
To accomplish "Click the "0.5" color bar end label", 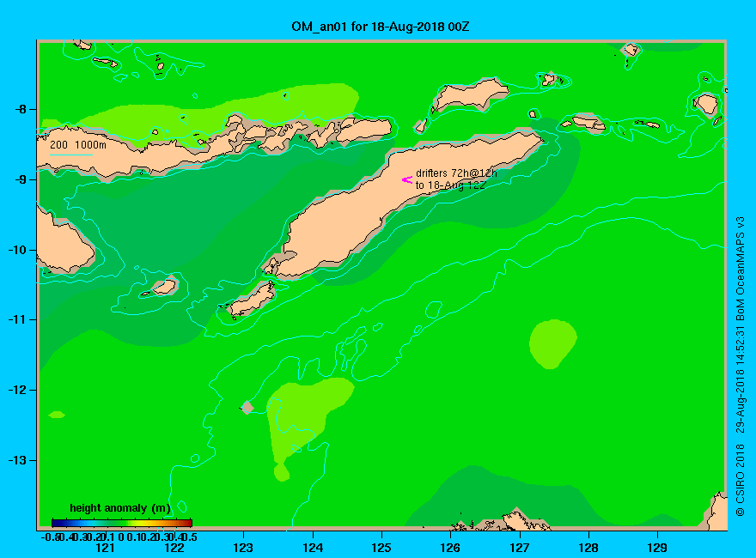I will click(191, 537).
